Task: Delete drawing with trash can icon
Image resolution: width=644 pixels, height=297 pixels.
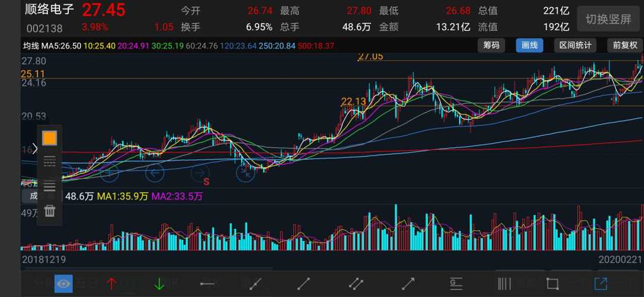Action: click(x=50, y=211)
